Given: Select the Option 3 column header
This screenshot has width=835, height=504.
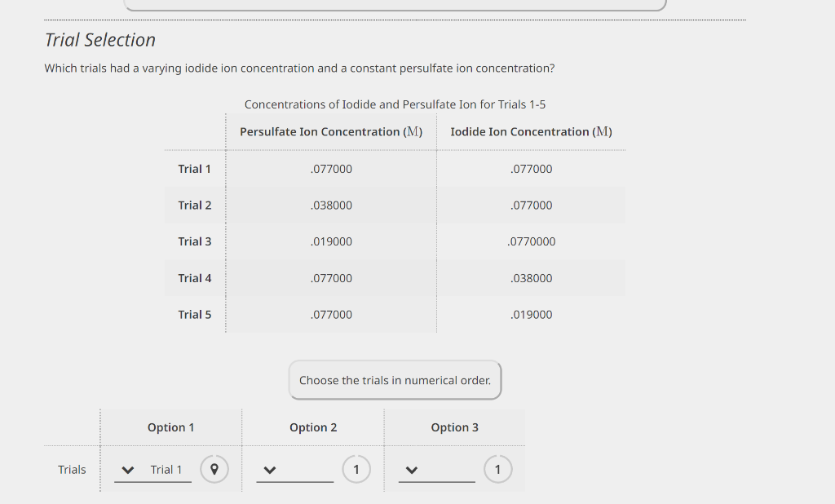Looking at the screenshot, I should click(x=454, y=427).
